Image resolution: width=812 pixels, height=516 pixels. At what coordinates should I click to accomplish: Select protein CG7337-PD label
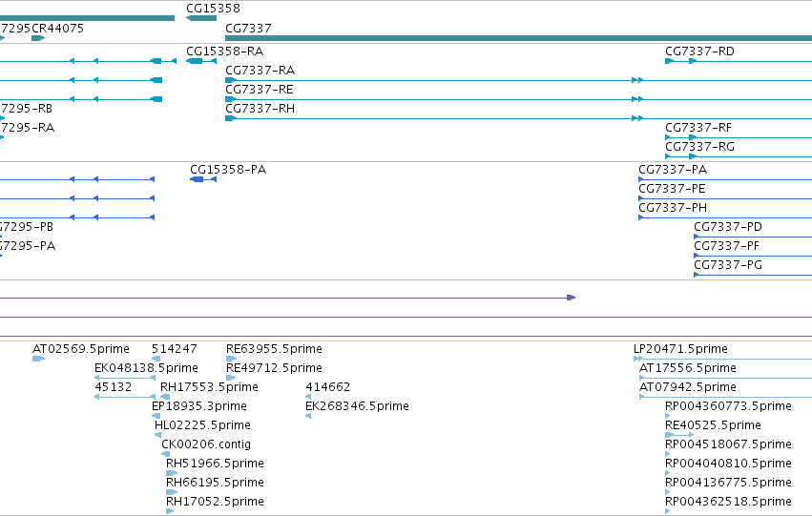click(x=728, y=227)
